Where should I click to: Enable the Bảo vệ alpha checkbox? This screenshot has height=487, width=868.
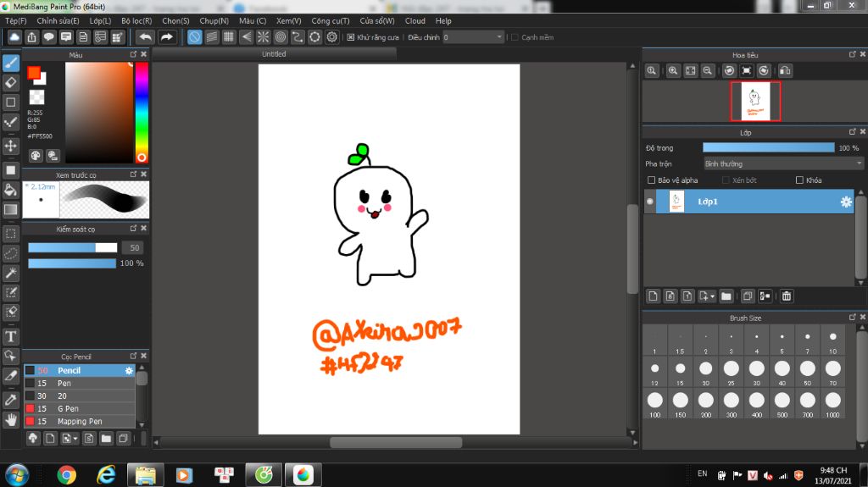[x=651, y=180]
